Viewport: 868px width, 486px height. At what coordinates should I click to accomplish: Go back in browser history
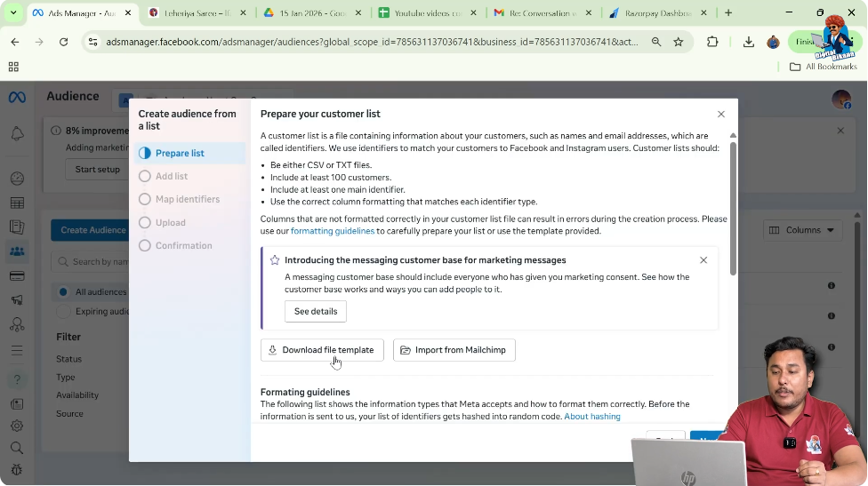tap(15, 42)
